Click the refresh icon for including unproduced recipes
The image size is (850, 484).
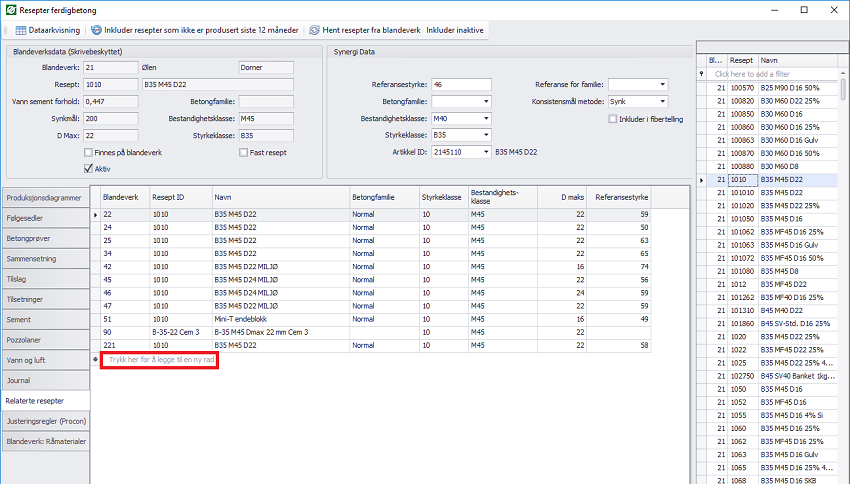(97, 30)
